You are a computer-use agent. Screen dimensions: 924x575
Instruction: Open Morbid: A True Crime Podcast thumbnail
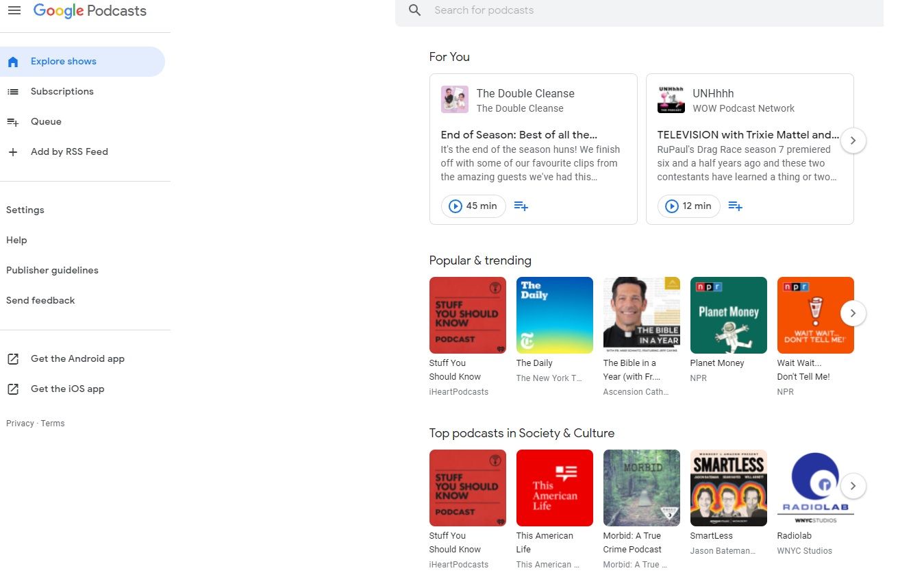point(642,488)
